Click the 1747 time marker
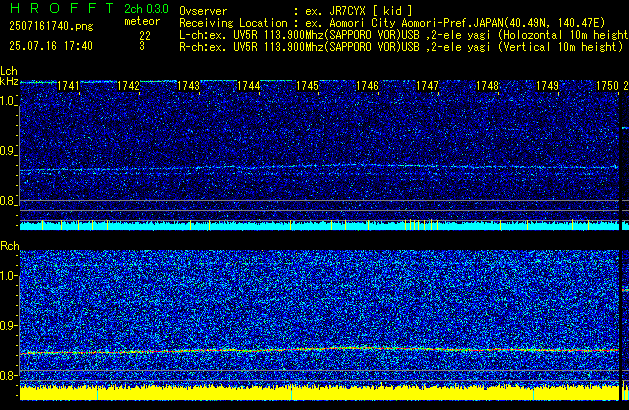 click(x=427, y=86)
